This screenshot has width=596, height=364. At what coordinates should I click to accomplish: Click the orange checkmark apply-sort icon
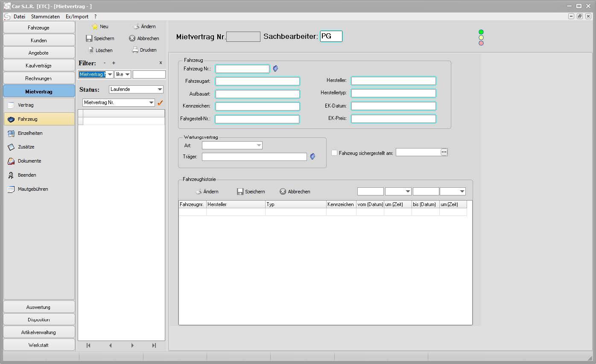(160, 102)
